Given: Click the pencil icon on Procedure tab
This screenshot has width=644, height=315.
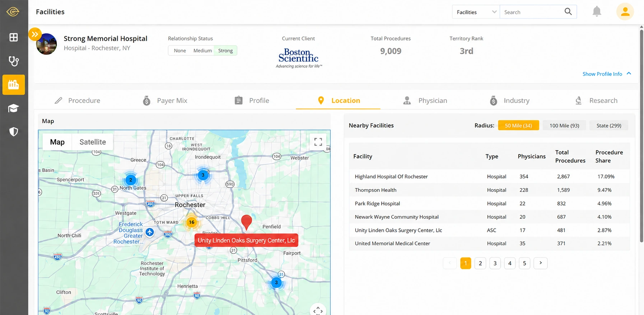Looking at the screenshot, I should pyautogui.click(x=58, y=101).
